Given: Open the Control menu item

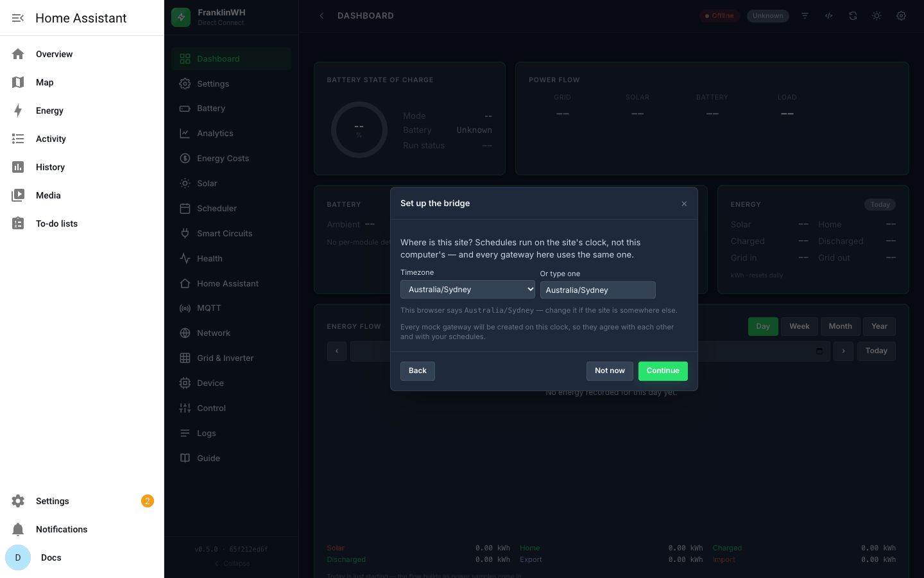Looking at the screenshot, I should (231, 408).
